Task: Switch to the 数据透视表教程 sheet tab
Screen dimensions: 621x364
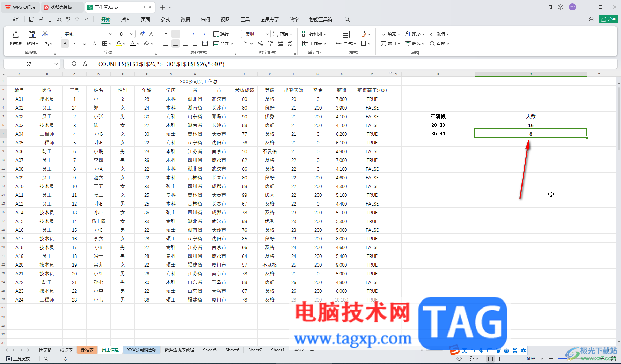Action: pos(179,350)
